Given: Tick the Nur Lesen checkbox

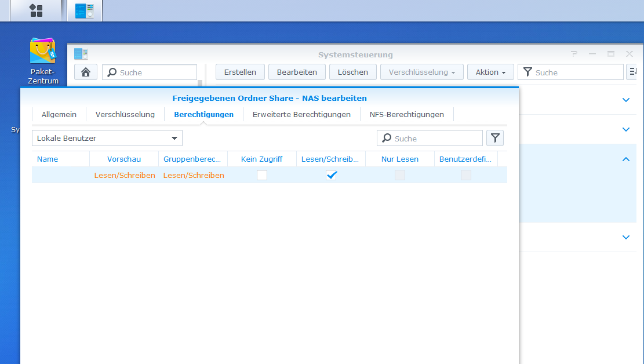Looking at the screenshot, I should click(x=399, y=175).
